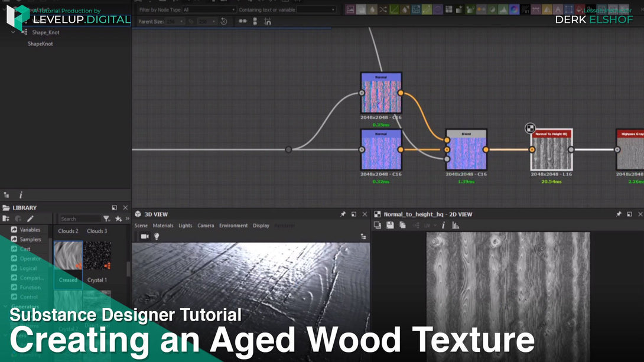Screen dimensions: 644x362
Task: Click the Blend node output connector
Action: pyautogui.click(x=486, y=149)
